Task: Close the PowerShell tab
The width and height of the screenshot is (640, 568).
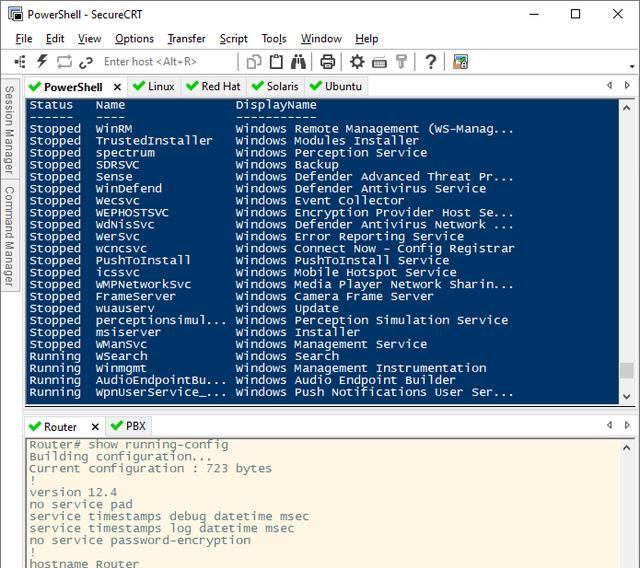Action: (117, 87)
